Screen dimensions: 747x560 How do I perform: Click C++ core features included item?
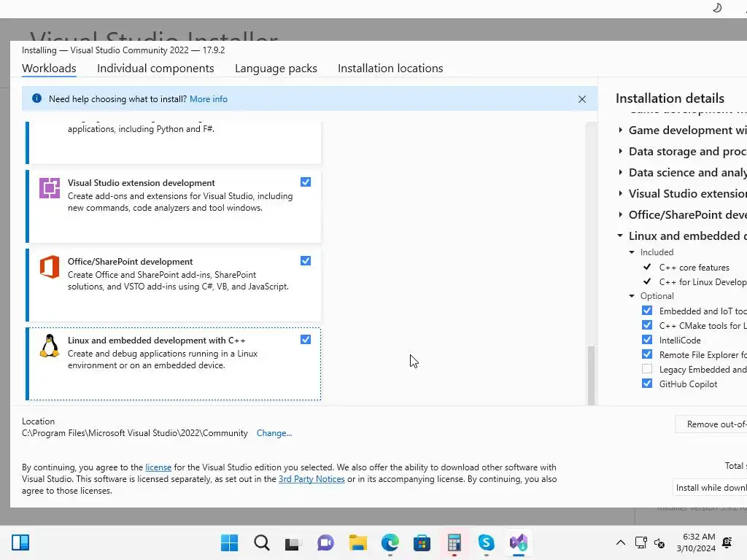click(x=694, y=267)
